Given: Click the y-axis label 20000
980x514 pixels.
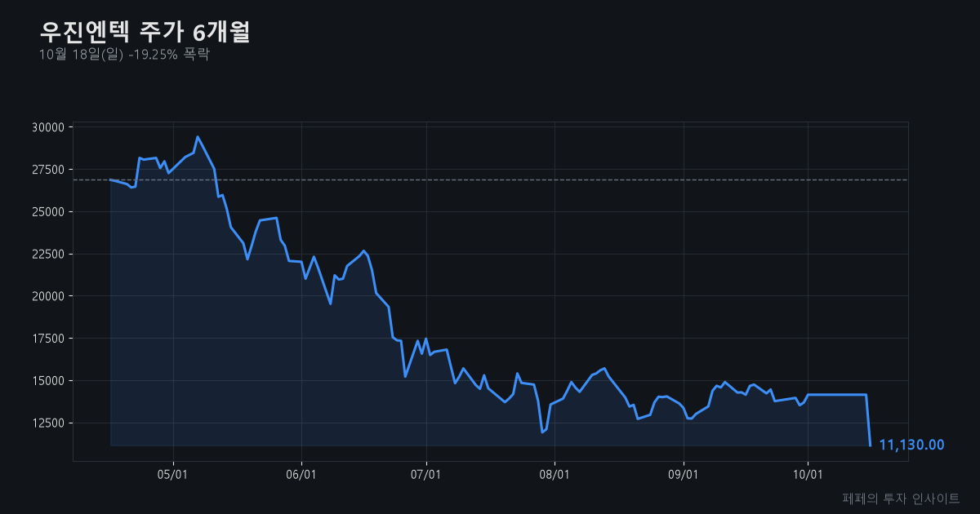Looking at the screenshot, I should point(48,296).
